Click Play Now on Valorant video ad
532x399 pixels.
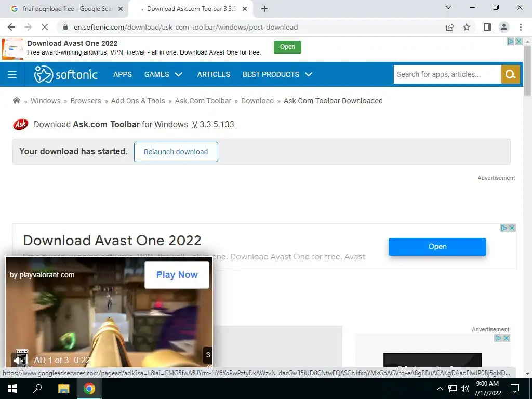pyautogui.click(x=177, y=275)
